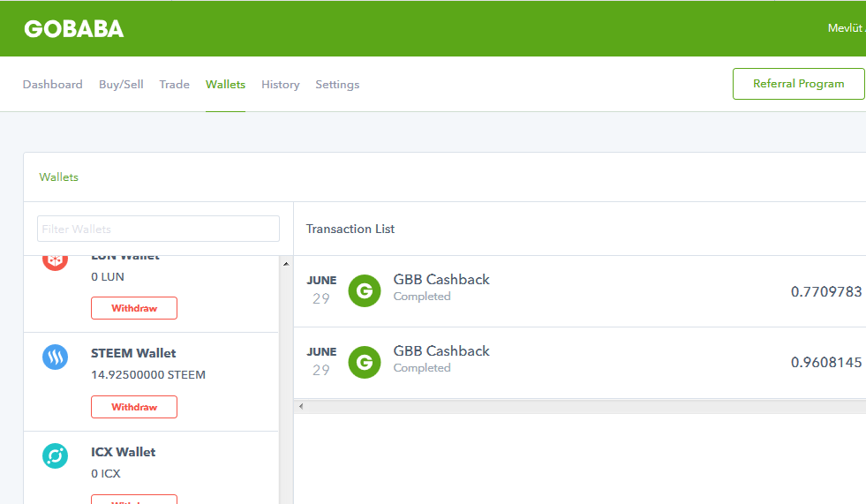The image size is (866, 504).
Task: Click the Wallets panel heading
Action: coord(58,177)
